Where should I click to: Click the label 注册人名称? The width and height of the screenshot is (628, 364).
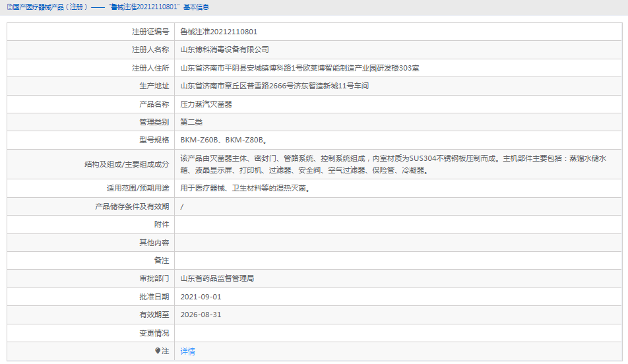click(x=150, y=49)
